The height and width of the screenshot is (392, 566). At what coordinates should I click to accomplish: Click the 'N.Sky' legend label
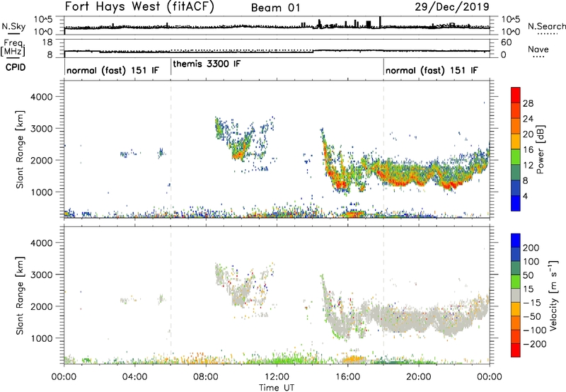point(13,26)
